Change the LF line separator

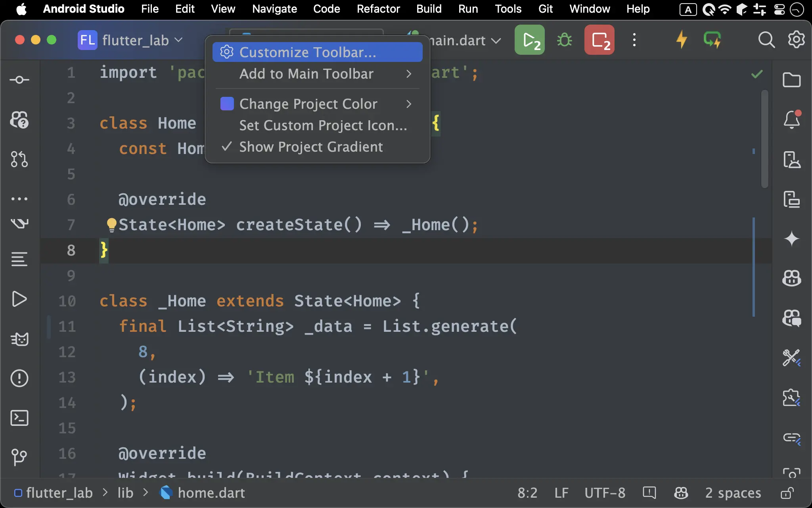[x=561, y=493]
